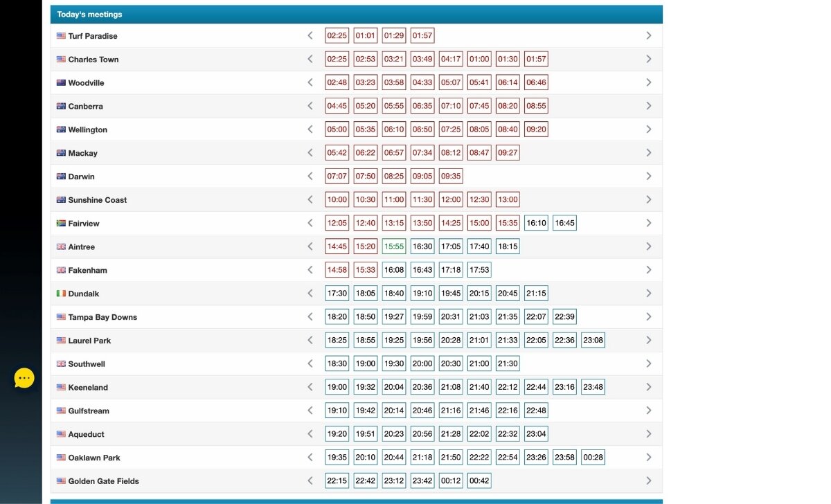Select the 06:46 Woodville race

point(536,82)
